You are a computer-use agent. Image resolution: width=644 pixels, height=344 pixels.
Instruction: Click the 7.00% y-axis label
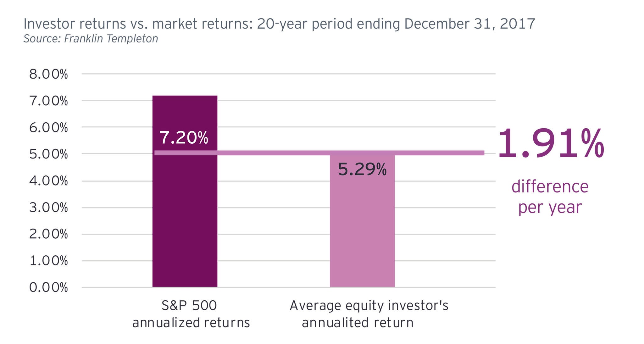click(48, 101)
